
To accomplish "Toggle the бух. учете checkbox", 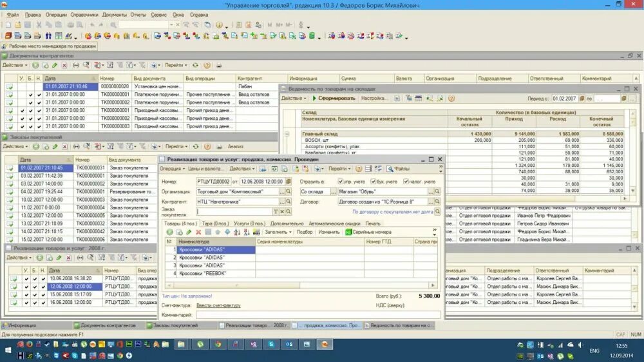I will pos(373,181).
